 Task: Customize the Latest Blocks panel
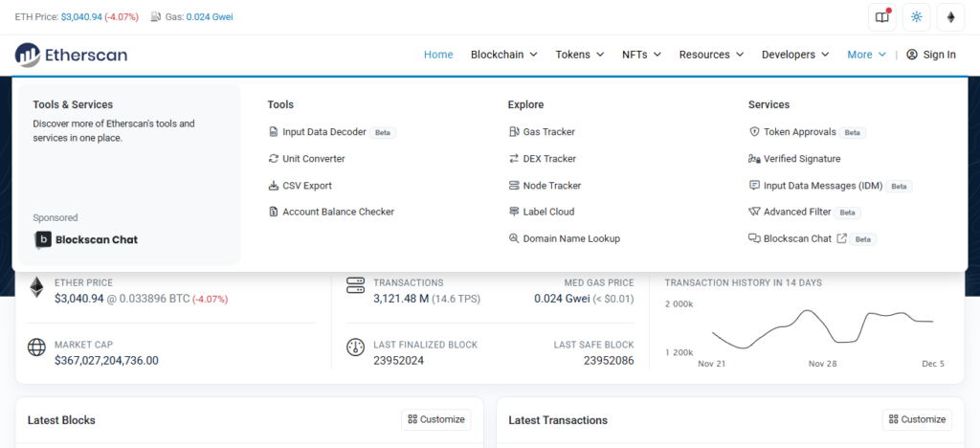436,420
